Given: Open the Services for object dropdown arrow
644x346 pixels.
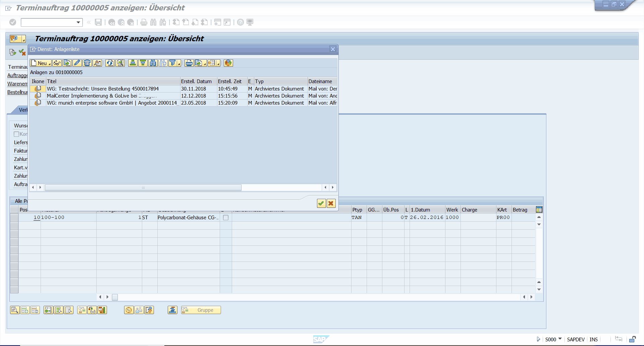Looking at the screenshot, I should (23, 39).
